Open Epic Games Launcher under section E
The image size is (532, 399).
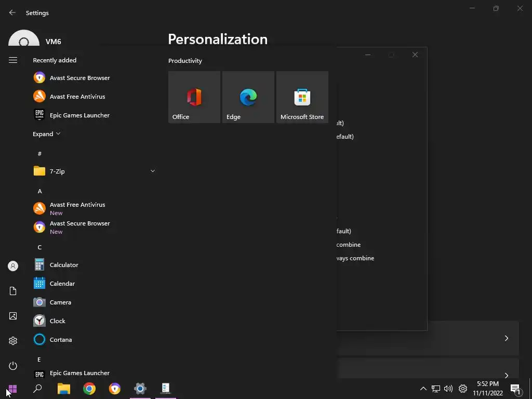(94, 373)
